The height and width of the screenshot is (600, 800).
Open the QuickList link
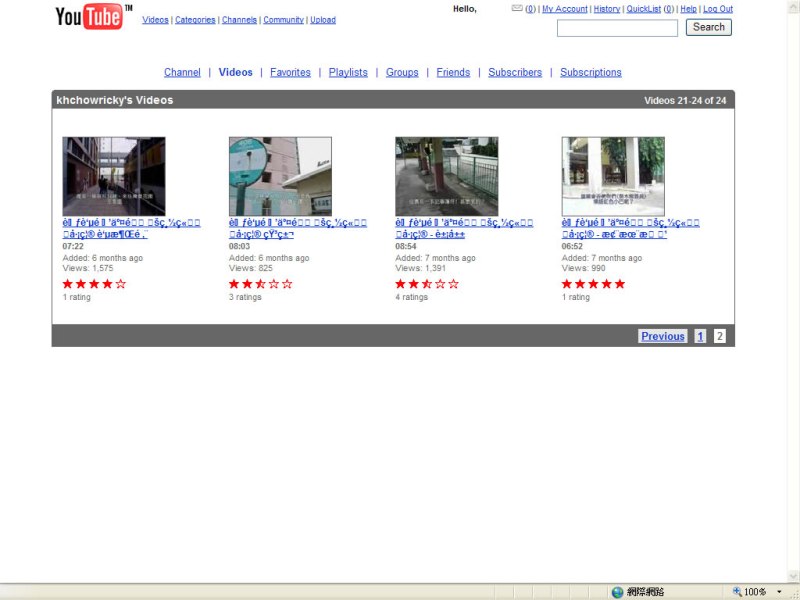pyautogui.click(x=643, y=9)
